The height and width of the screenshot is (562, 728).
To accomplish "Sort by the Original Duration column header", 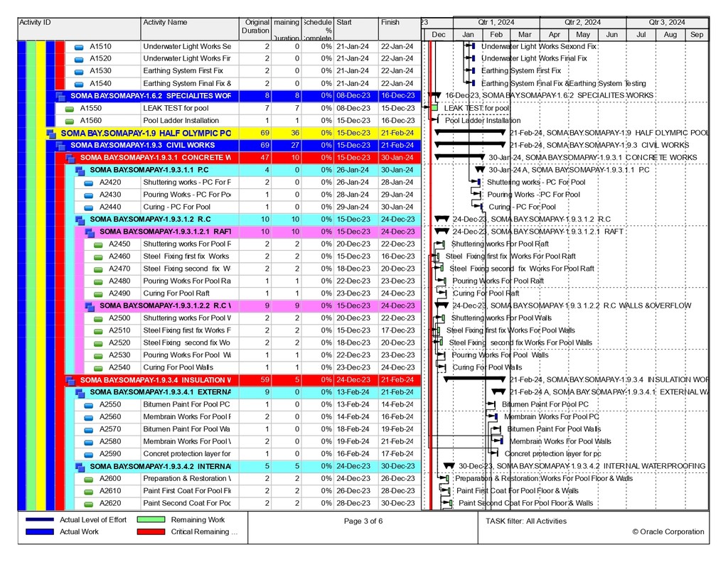I will coord(255,28).
